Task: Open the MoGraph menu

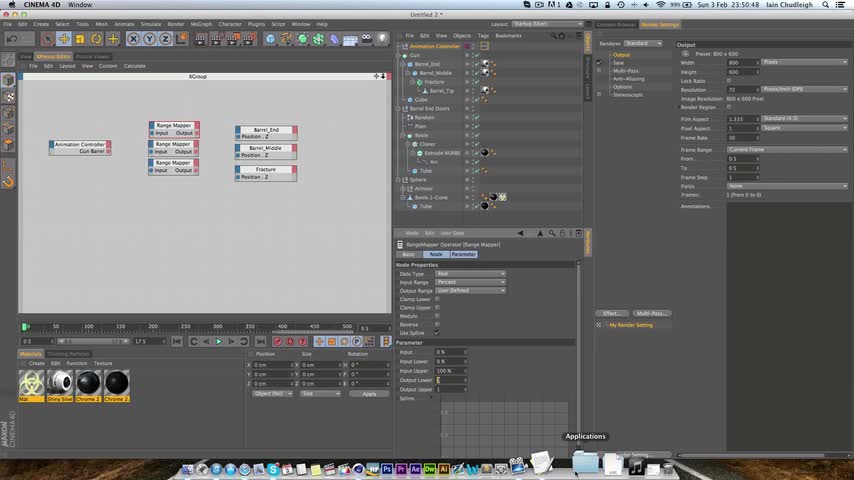Action: [x=201, y=24]
